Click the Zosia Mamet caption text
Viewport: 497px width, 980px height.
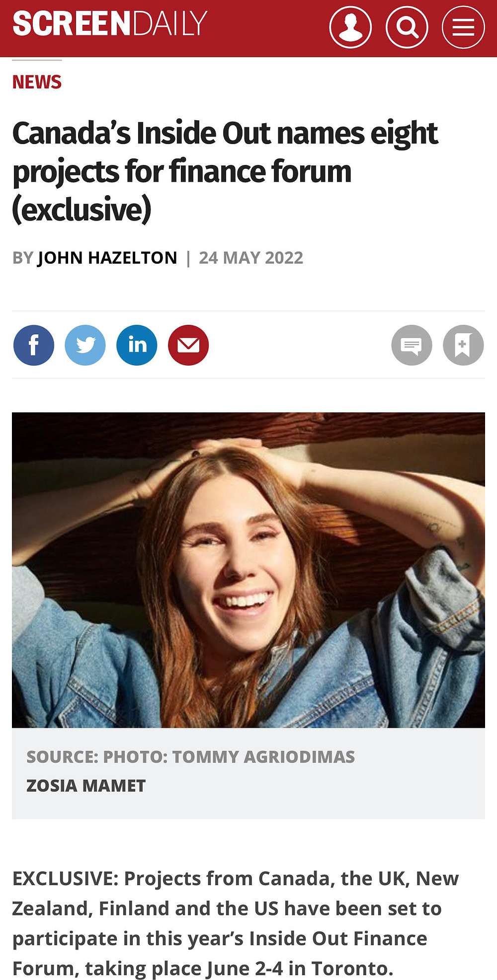(x=86, y=785)
